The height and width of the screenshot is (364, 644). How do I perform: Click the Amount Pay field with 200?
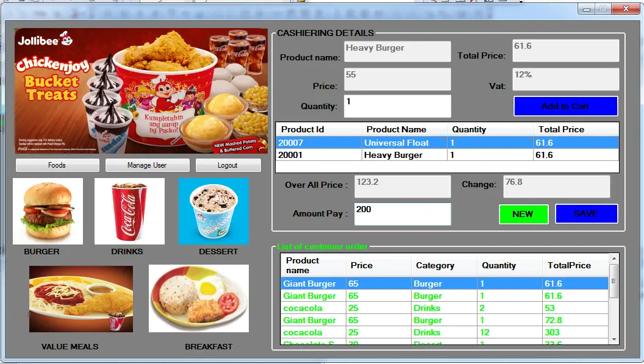[x=402, y=214]
